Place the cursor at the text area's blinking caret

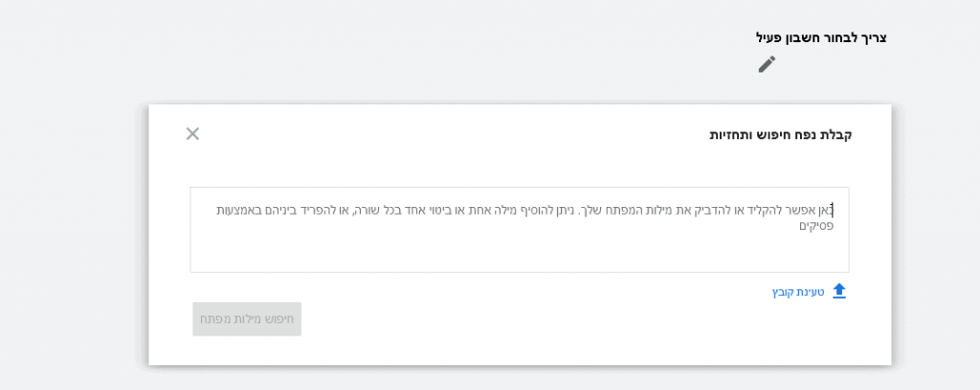pyautogui.click(x=834, y=211)
